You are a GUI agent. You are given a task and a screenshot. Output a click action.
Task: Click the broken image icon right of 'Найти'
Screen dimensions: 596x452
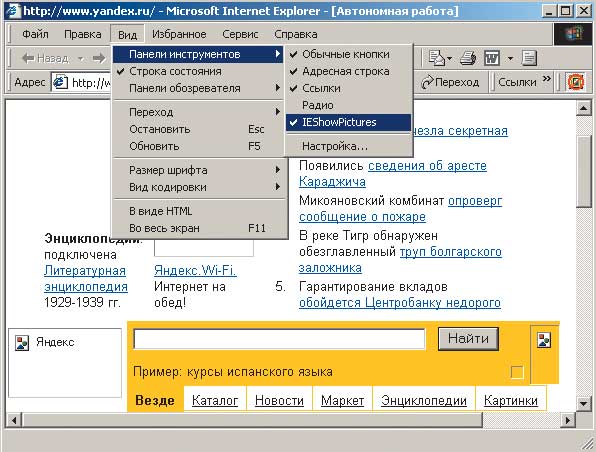tap(544, 339)
